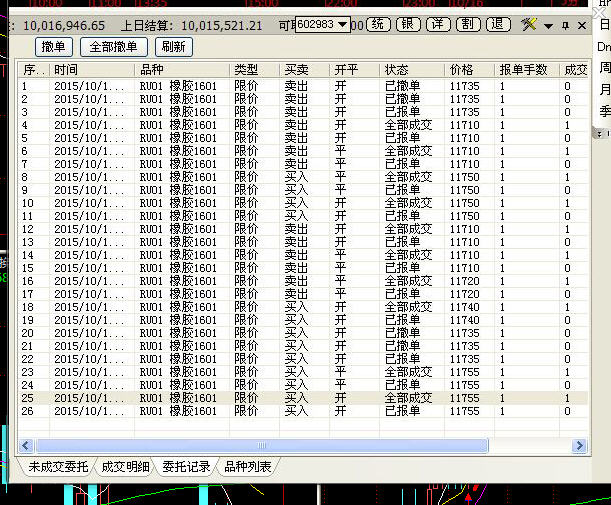Screen dimensions: 611x505
Task: Switch to the 未成交委托 tab
Action: (58, 466)
